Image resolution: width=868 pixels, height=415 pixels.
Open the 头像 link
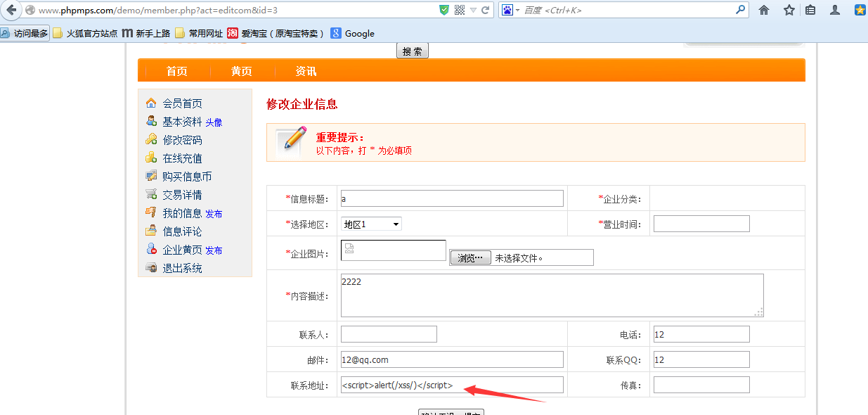[214, 122]
